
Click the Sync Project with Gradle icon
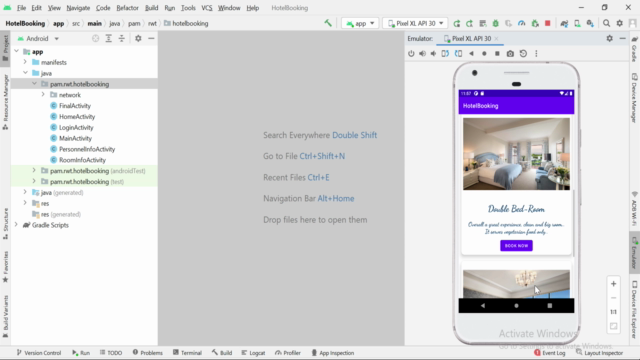(564, 24)
